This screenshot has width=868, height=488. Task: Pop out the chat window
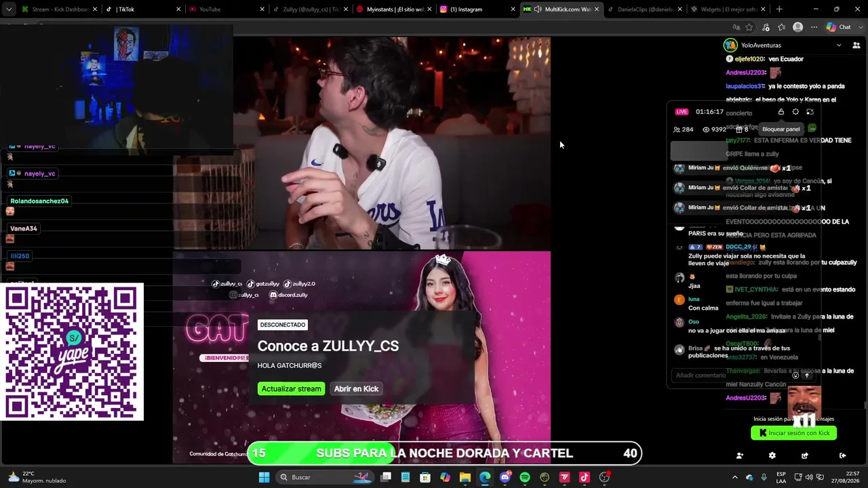[x=805, y=455]
